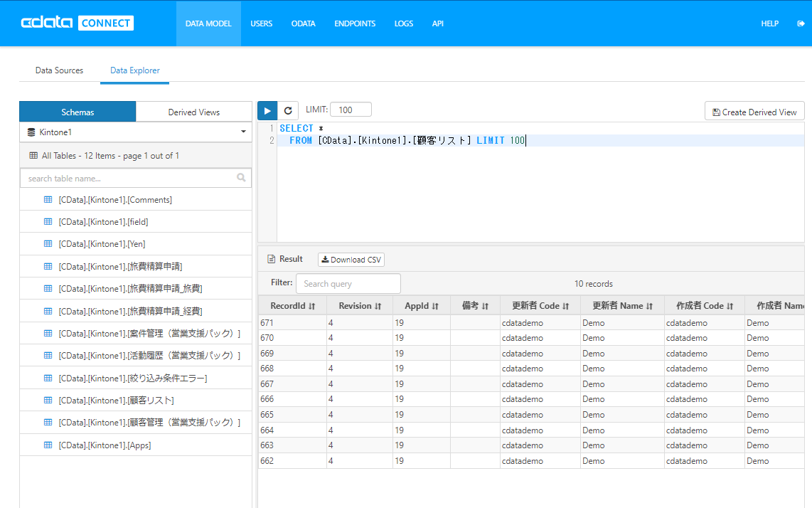Click table icon beside [旅費精算申請] table
Viewport: 812px width, 508px height.
coord(48,266)
